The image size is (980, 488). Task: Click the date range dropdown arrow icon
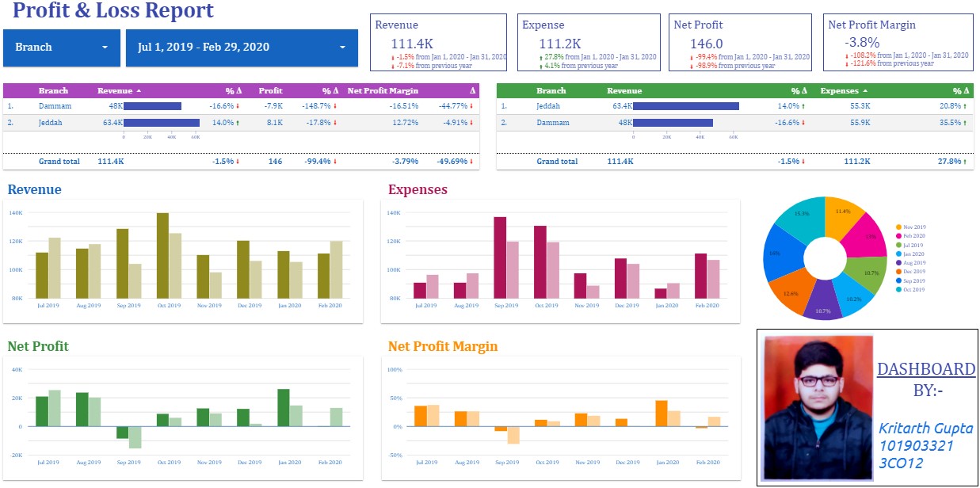pyautogui.click(x=342, y=48)
